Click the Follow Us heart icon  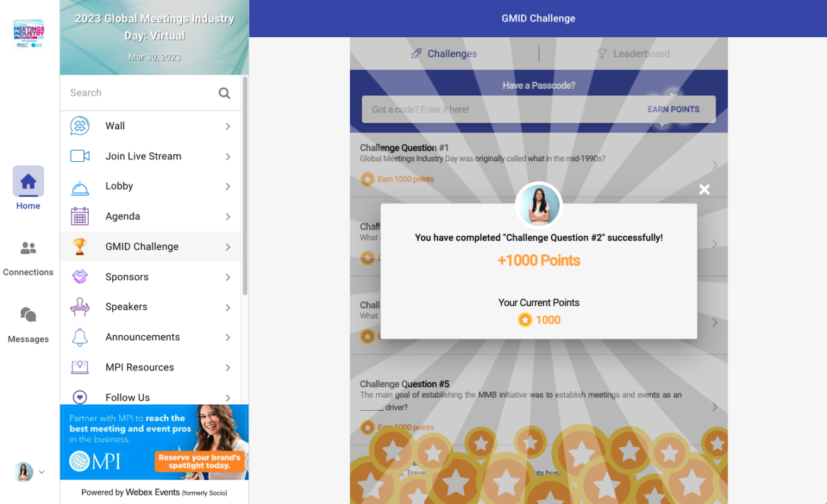(x=80, y=398)
